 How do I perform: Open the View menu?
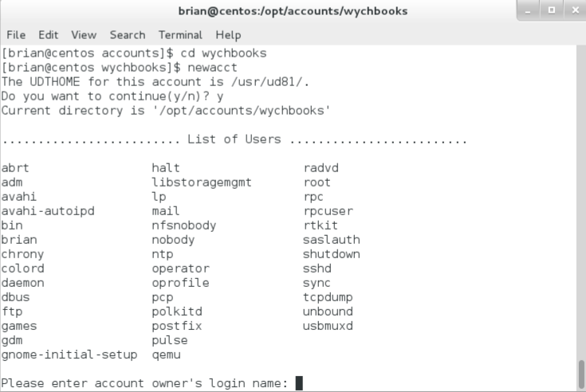(x=84, y=35)
